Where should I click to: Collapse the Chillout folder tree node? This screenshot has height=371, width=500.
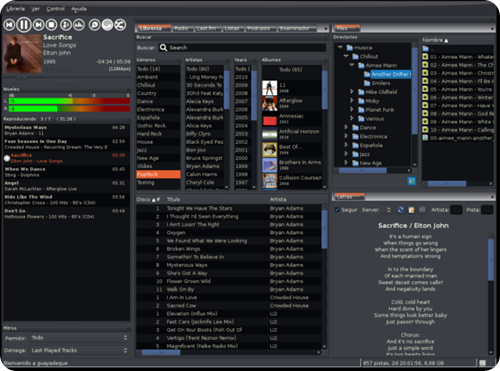click(346, 56)
